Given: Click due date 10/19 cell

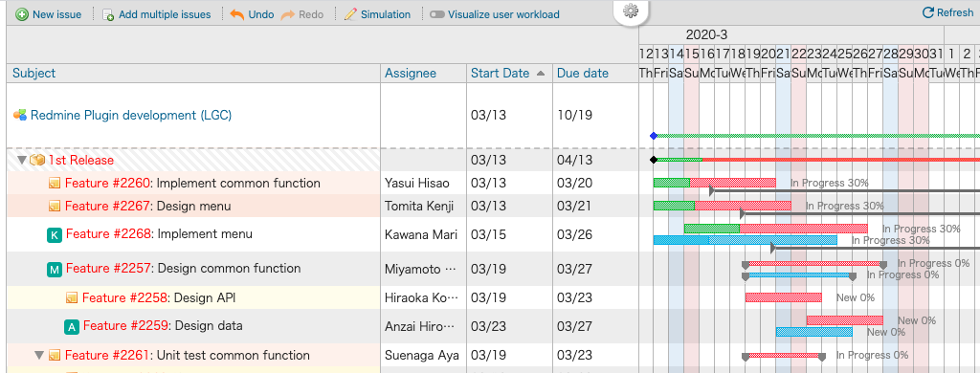Looking at the screenshot, I should tap(595, 115).
